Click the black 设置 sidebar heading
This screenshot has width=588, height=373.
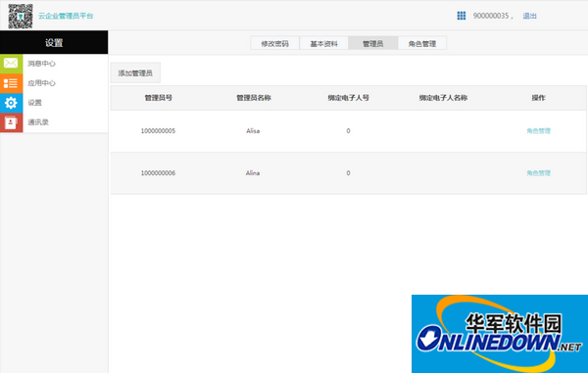(54, 42)
